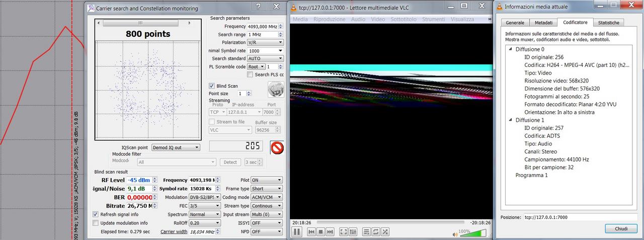
Task: Switch to the Statistiche tab
Action: pyautogui.click(x=609, y=23)
